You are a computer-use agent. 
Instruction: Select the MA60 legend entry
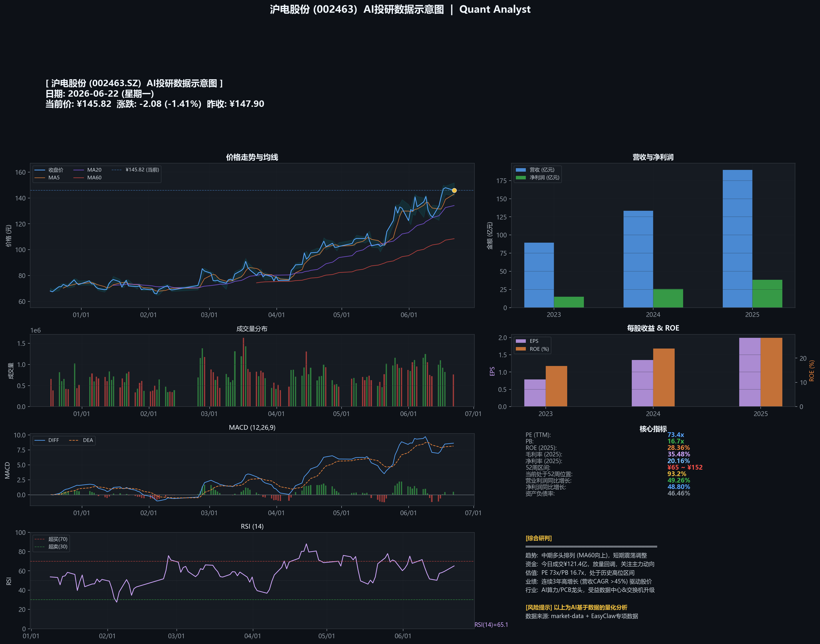pos(87,178)
